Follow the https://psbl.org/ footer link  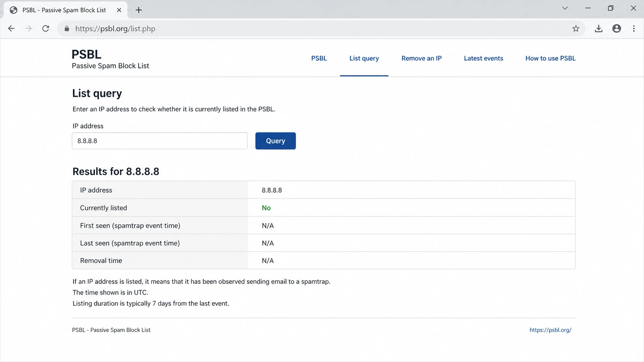(x=550, y=330)
